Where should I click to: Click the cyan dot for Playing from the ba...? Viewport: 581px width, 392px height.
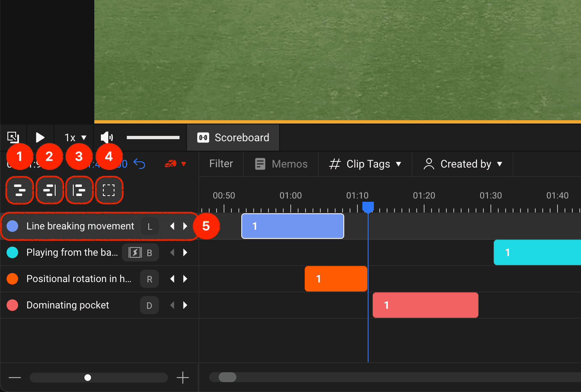tap(12, 252)
